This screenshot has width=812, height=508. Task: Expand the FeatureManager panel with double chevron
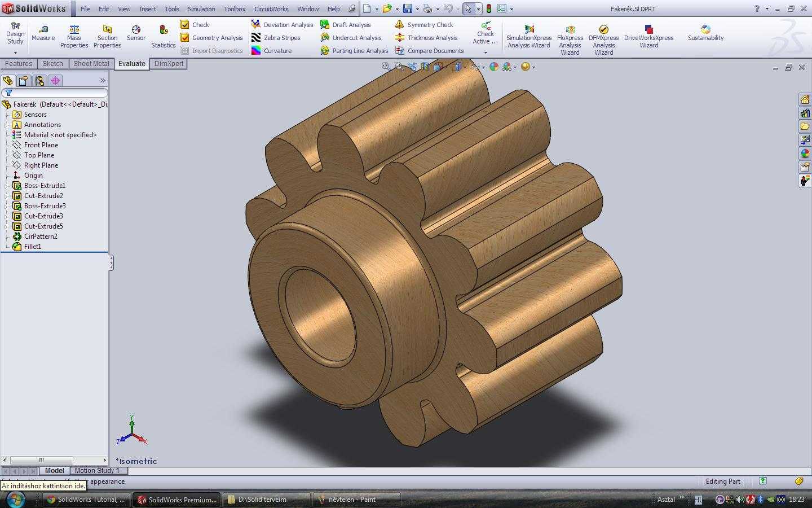[103, 81]
